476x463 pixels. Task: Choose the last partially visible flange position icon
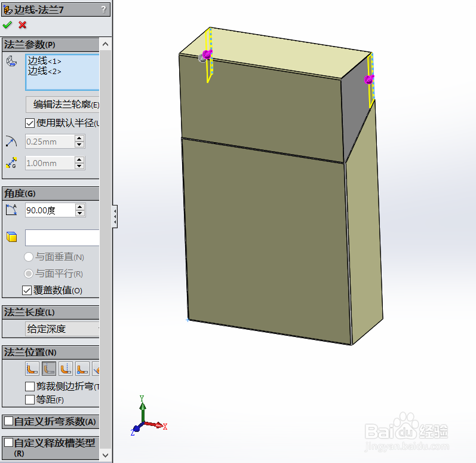coord(96,369)
